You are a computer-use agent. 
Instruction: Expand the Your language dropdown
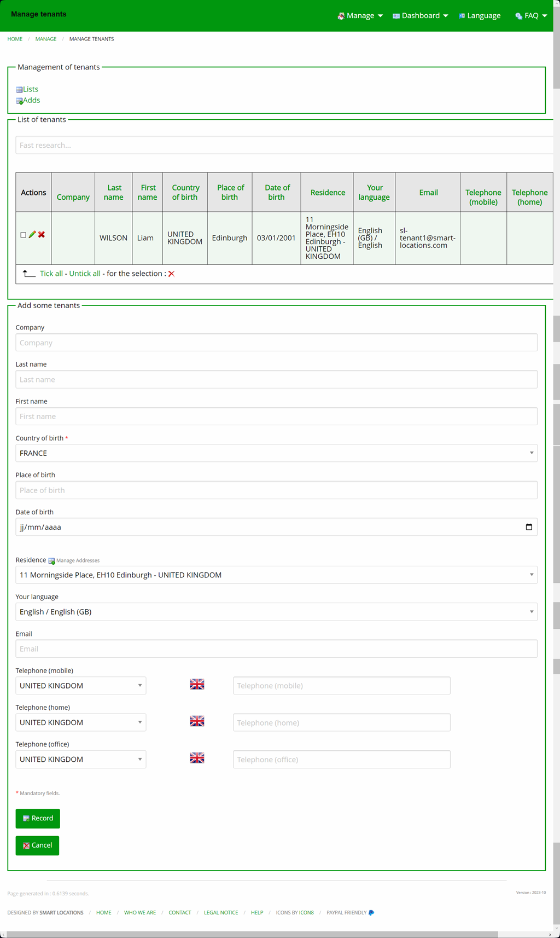pyautogui.click(x=276, y=612)
